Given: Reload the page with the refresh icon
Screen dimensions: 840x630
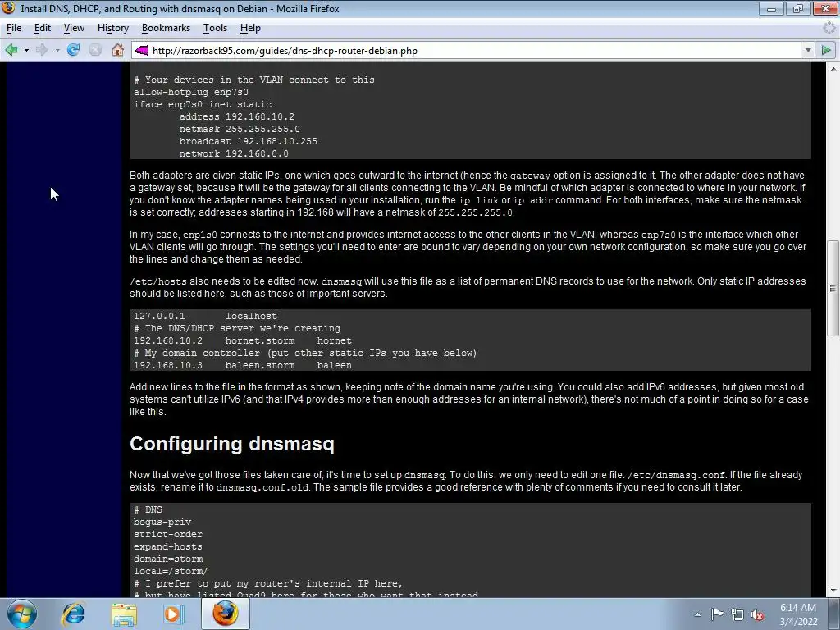Looking at the screenshot, I should tap(73, 50).
